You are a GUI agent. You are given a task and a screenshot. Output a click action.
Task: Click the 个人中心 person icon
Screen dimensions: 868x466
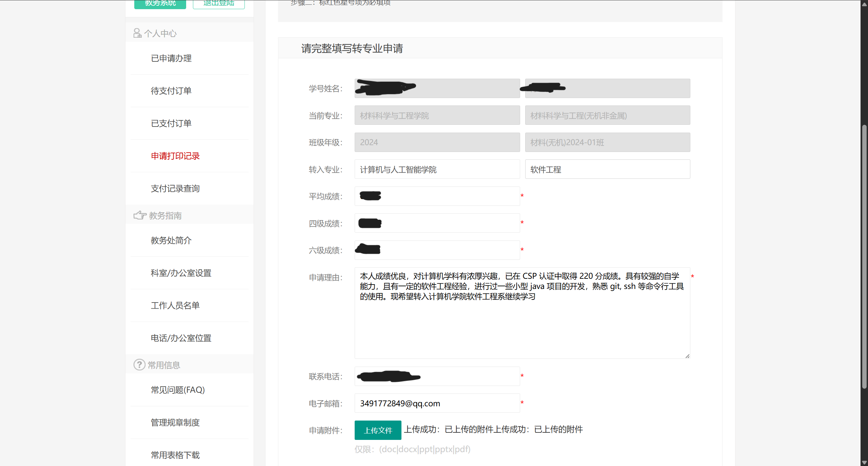point(137,33)
